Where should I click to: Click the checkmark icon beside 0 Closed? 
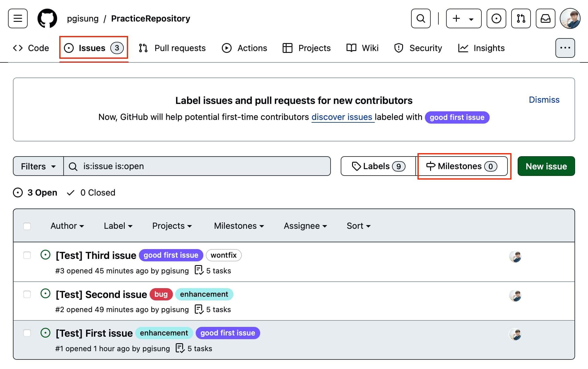pyautogui.click(x=71, y=192)
